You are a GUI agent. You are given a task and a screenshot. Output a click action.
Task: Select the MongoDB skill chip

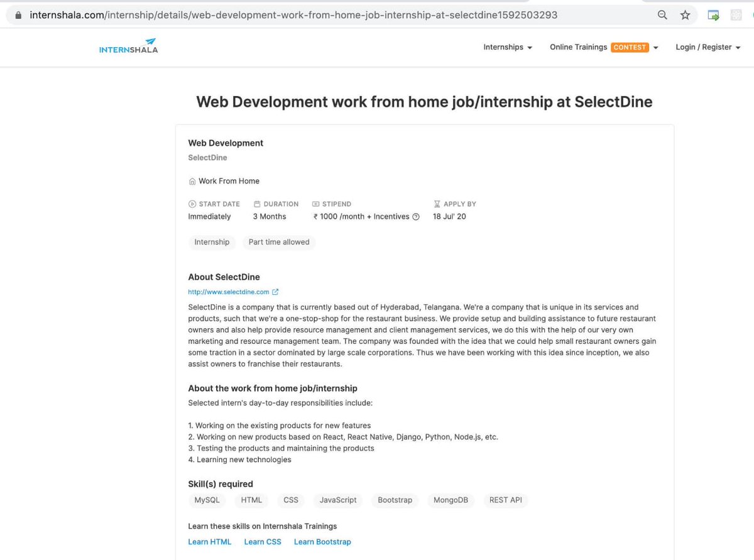451,500
